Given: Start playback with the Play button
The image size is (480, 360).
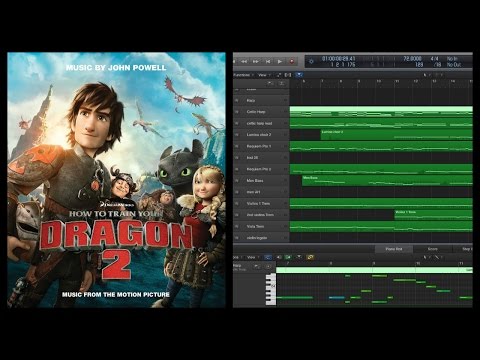Looking at the screenshot, I should [x=280, y=62].
